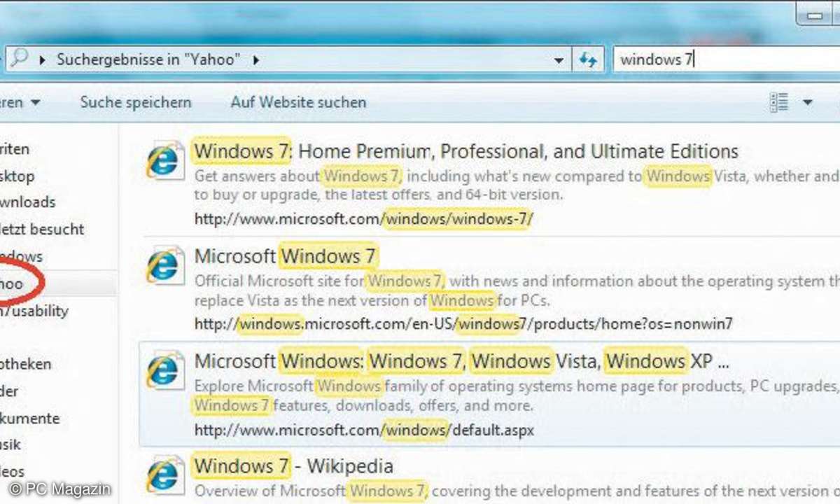Select Zuletzt besucht in navigation pane
The image size is (840, 504).
[x=42, y=229]
